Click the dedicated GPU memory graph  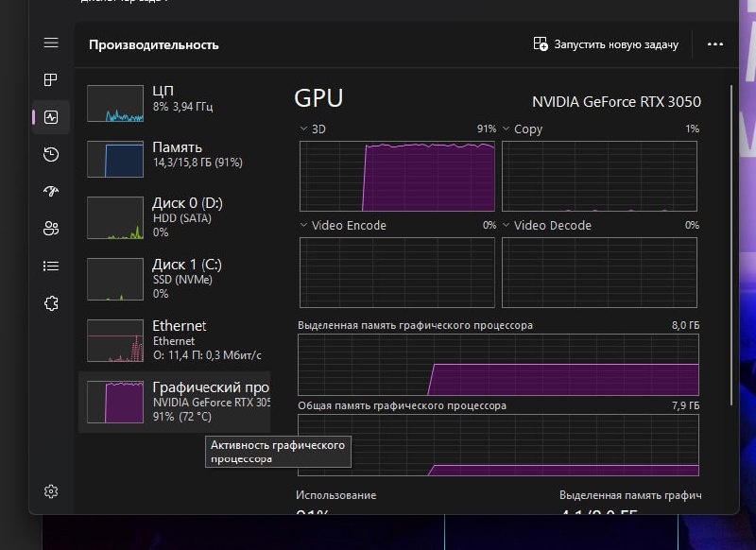tap(499, 365)
